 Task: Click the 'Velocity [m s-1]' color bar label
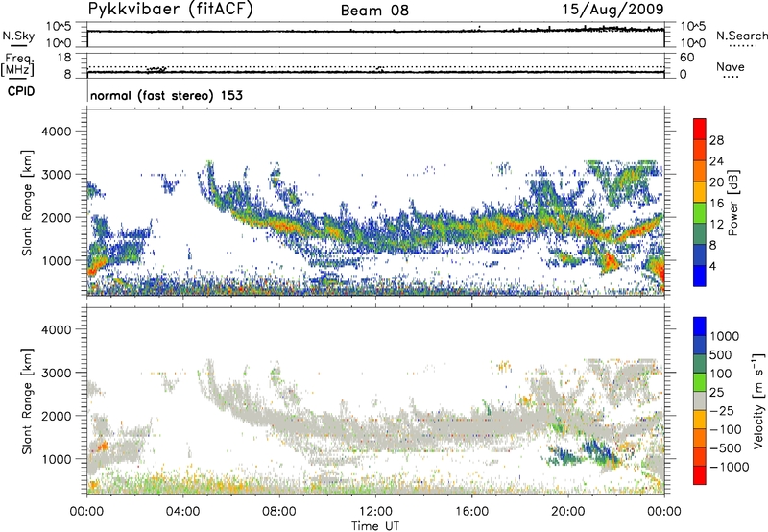coord(758,400)
